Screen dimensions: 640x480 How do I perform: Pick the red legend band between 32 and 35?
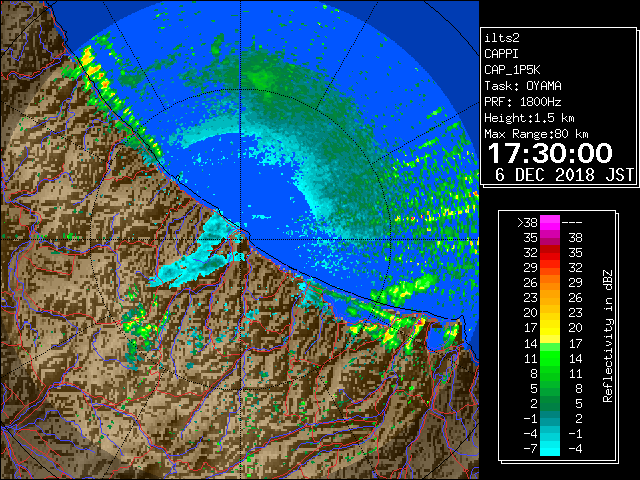[550, 253]
